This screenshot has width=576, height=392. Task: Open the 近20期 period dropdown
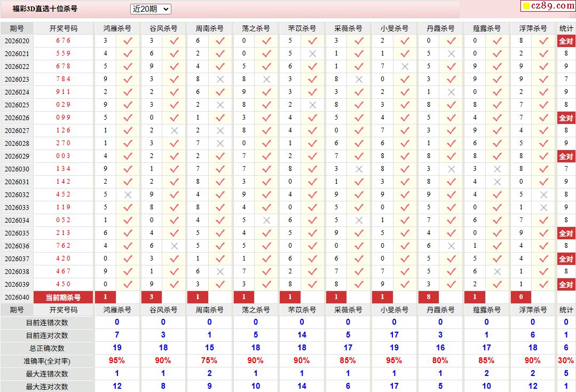pyautogui.click(x=151, y=9)
